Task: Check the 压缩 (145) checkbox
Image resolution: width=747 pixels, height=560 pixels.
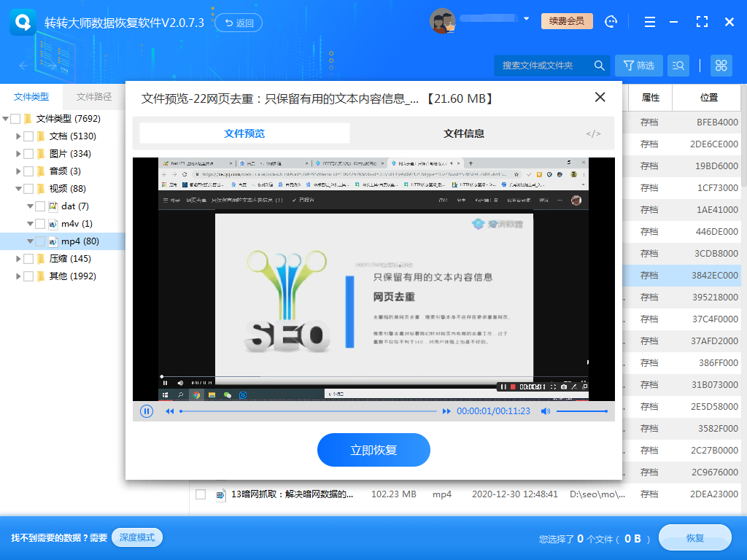Action: click(28, 259)
